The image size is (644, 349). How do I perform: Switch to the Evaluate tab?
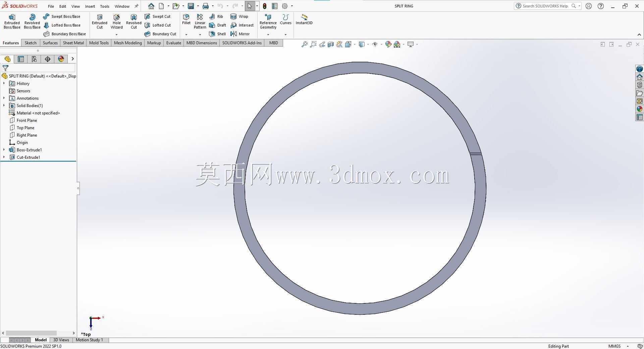tap(174, 43)
